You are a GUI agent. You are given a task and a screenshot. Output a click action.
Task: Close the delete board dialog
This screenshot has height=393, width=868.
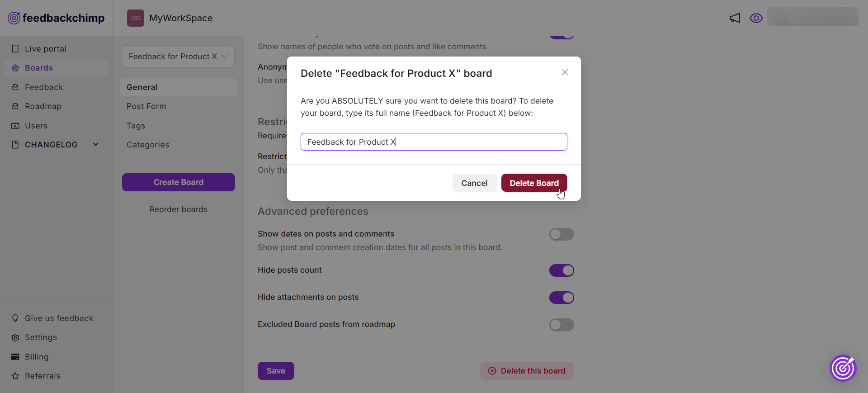(565, 72)
